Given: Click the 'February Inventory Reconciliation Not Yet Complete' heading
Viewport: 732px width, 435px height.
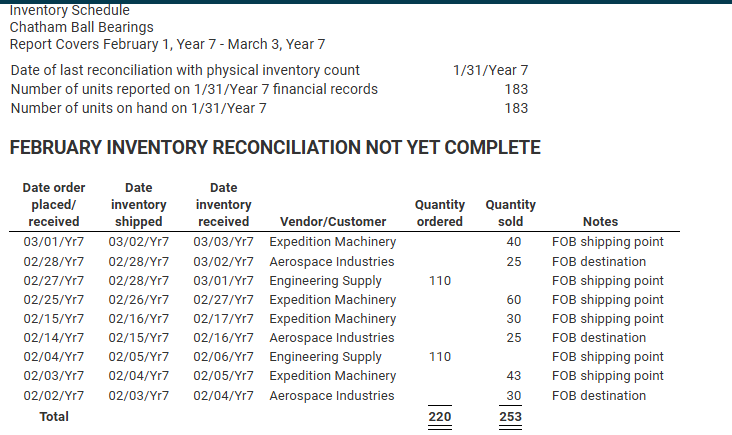Looking at the screenshot, I should coord(275,147).
